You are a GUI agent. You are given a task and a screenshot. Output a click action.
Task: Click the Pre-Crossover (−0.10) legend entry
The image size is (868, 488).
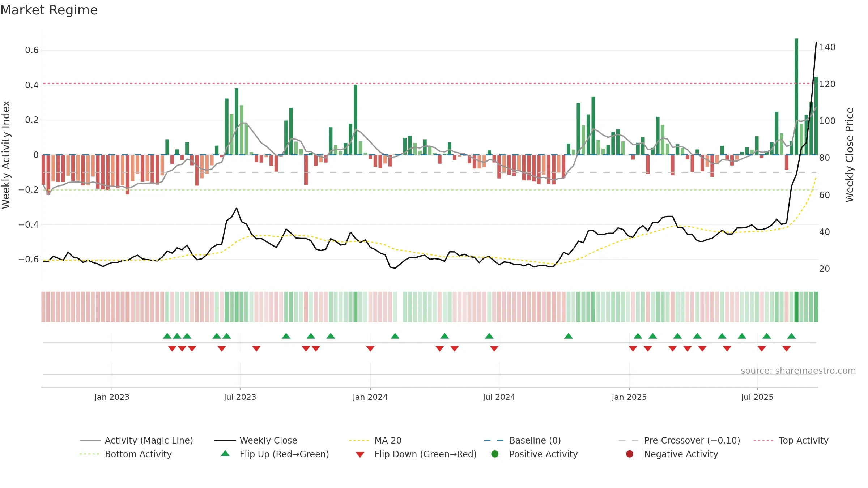[680, 440]
